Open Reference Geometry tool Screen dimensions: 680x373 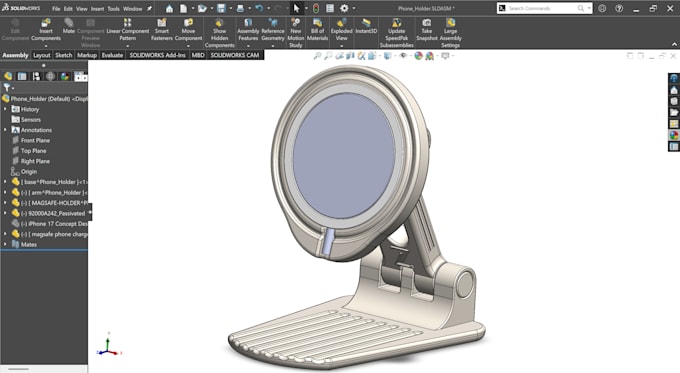coord(273,30)
